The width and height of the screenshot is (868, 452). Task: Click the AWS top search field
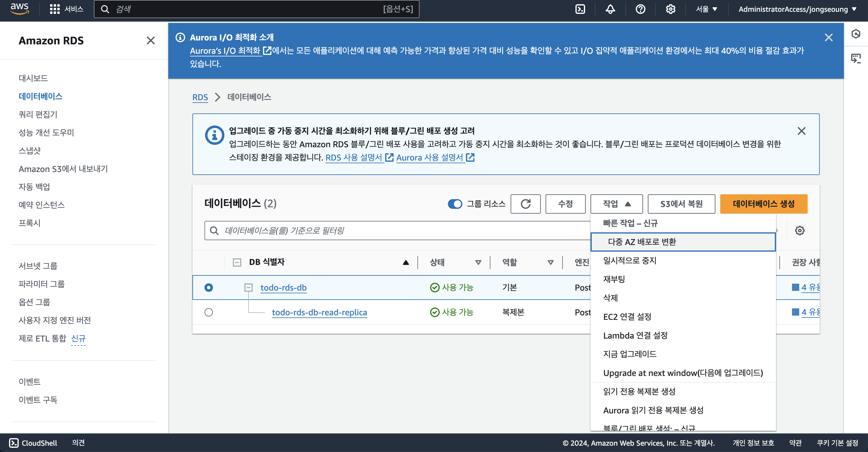click(x=256, y=9)
